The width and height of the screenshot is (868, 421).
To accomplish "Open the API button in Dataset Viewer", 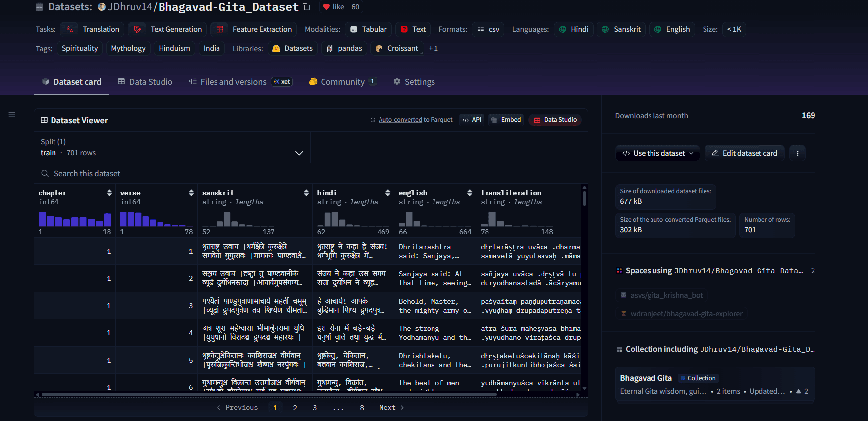I will (472, 120).
